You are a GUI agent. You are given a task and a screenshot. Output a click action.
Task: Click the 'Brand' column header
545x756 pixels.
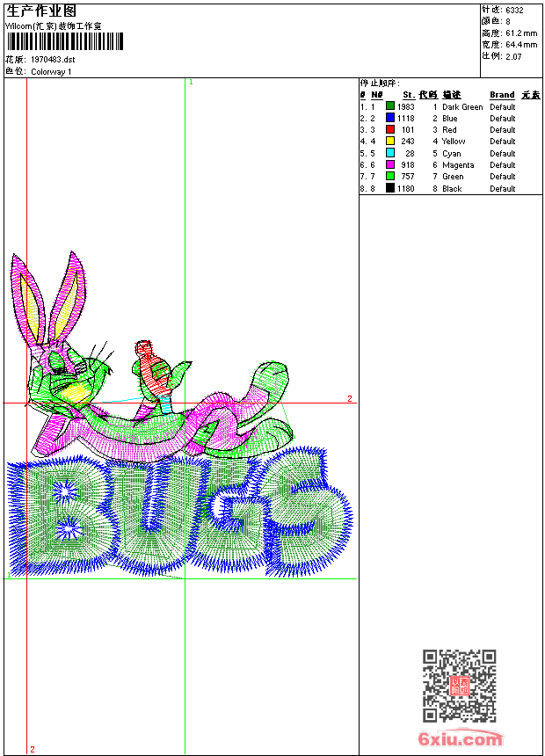tap(502, 95)
